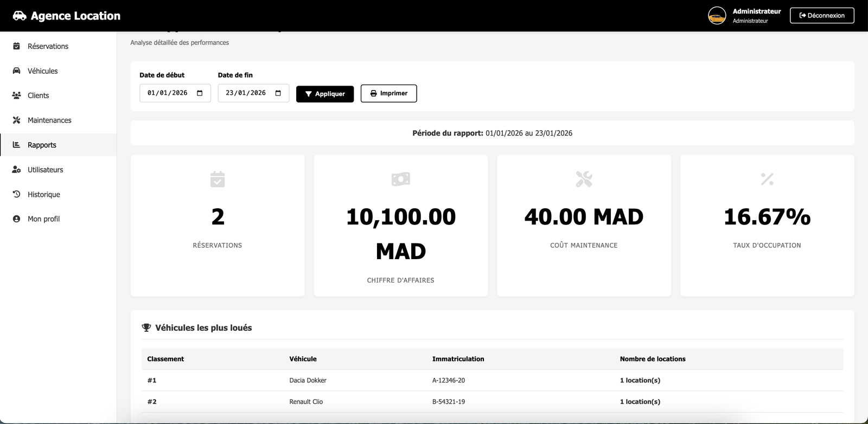
Task: Open Utilisateurs management
Action: (58, 170)
